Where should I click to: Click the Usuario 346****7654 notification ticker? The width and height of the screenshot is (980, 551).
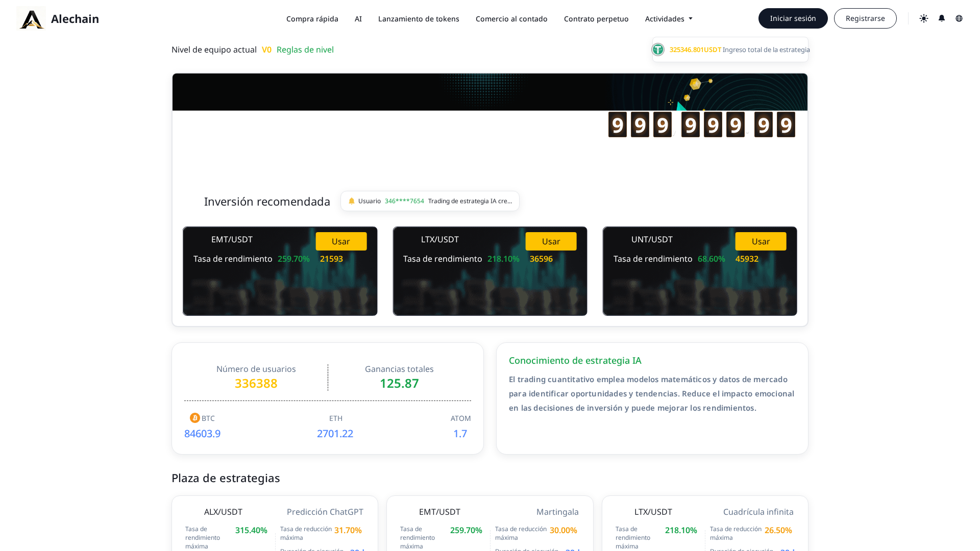430,201
